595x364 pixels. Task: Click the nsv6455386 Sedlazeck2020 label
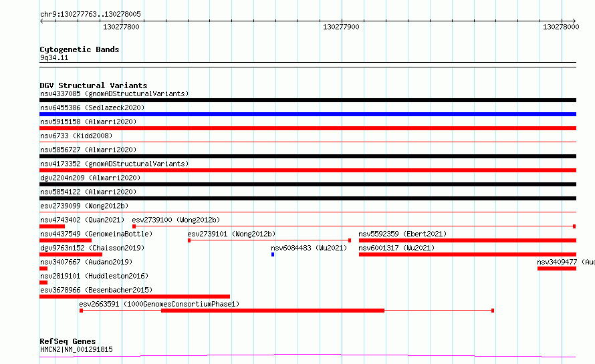(x=92, y=108)
